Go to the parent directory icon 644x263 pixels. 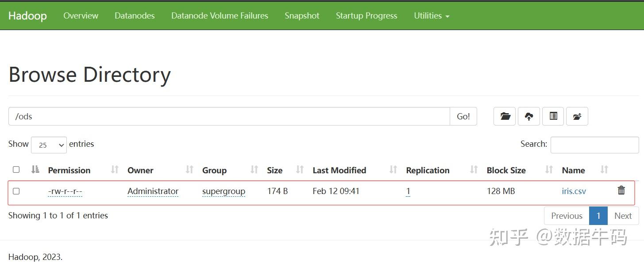click(x=577, y=116)
